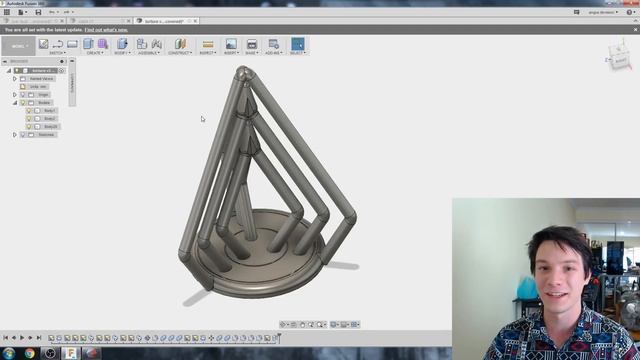Select the Measure inspect icon
Image resolution: width=640 pixels, height=360 pixels.
click(208, 44)
